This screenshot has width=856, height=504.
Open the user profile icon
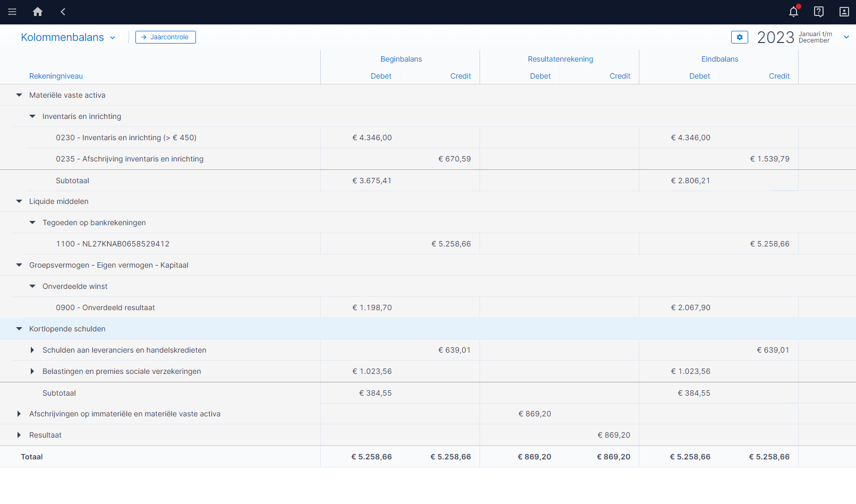[844, 12]
